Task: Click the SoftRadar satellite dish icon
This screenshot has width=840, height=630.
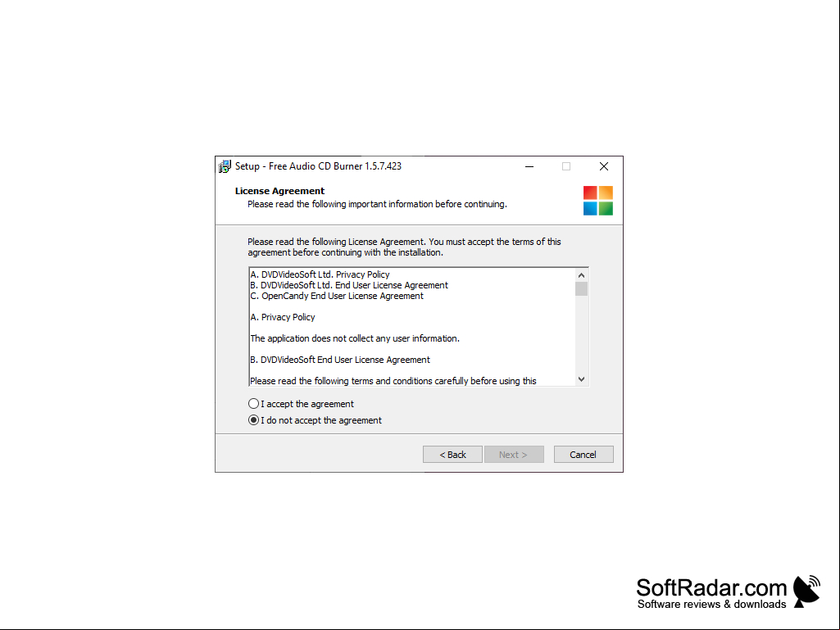Action: (x=806, y=591)
